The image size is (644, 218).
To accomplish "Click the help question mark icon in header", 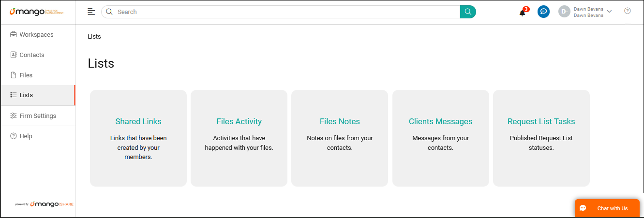I will 628,11.
